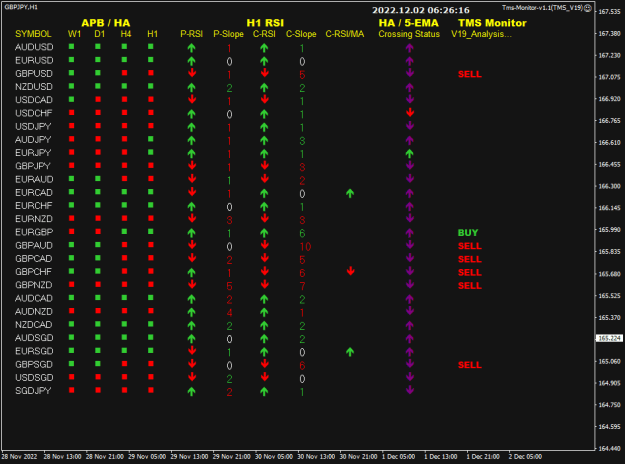Click the green C-RSI/MA arrow for EURSGD

[x=350, y=352]
